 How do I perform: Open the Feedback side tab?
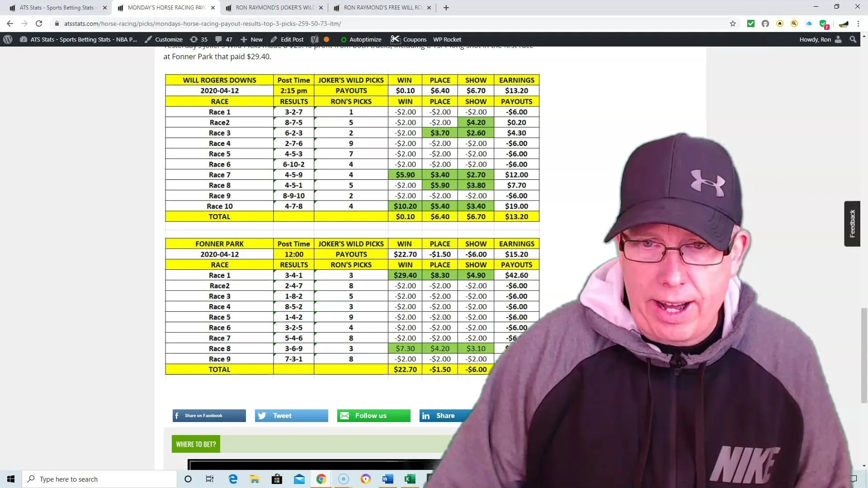852,224
